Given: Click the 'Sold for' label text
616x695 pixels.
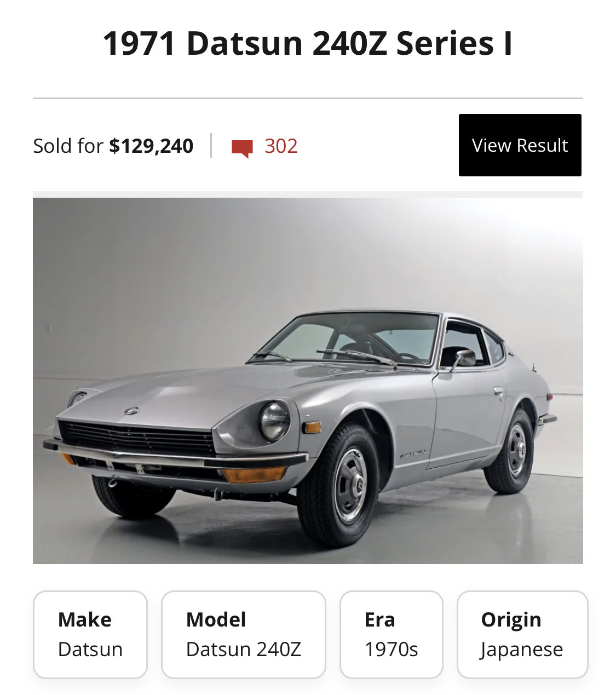Looking at the screenshot, I should 68,146.
